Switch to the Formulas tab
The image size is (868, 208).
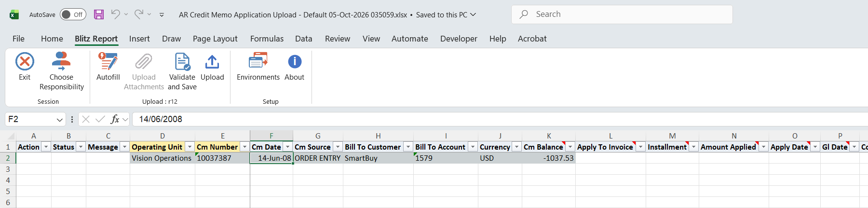click(x=267, y=39)
